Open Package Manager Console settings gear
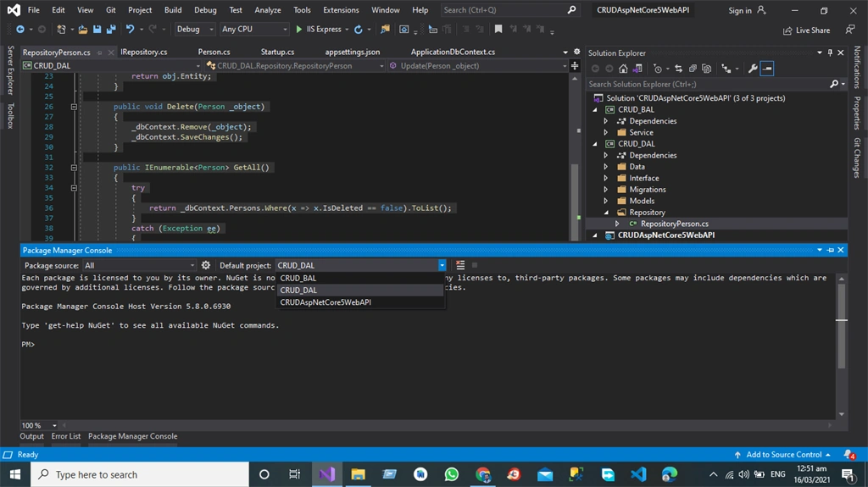This screenshot has width=868, height=487. coord(206,266)
